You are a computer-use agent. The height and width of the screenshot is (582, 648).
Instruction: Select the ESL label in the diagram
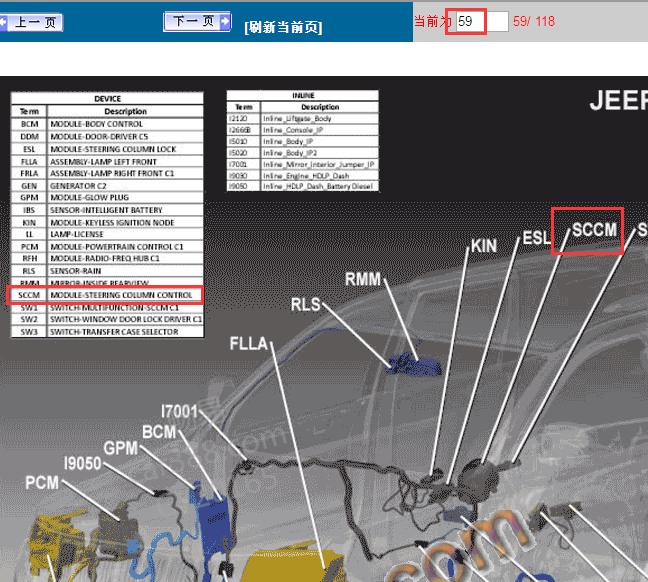click(x=536, y=238)
